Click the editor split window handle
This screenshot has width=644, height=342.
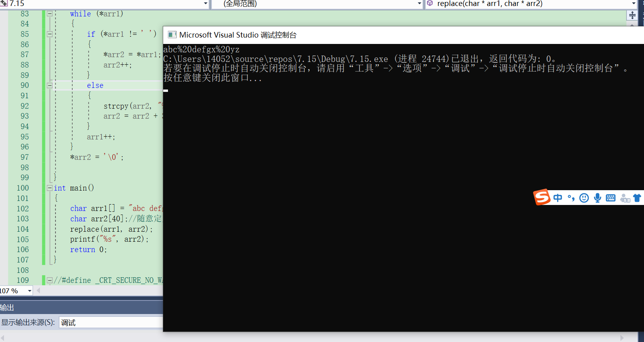(632, 15)
